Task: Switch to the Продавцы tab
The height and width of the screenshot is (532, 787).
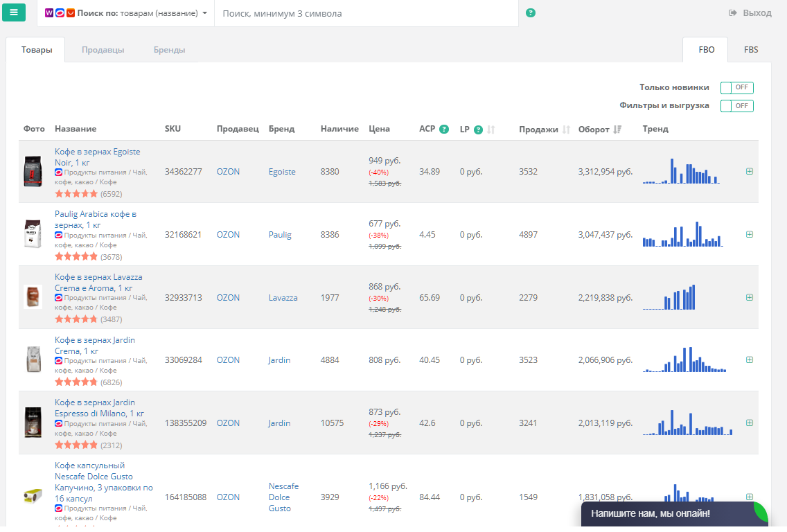Action: 103,50
